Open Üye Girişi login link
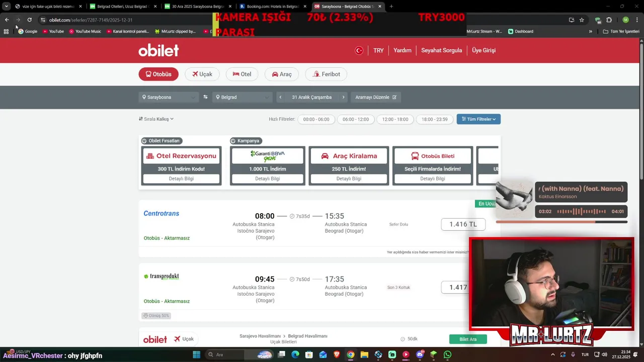 (x=484, y=50)
